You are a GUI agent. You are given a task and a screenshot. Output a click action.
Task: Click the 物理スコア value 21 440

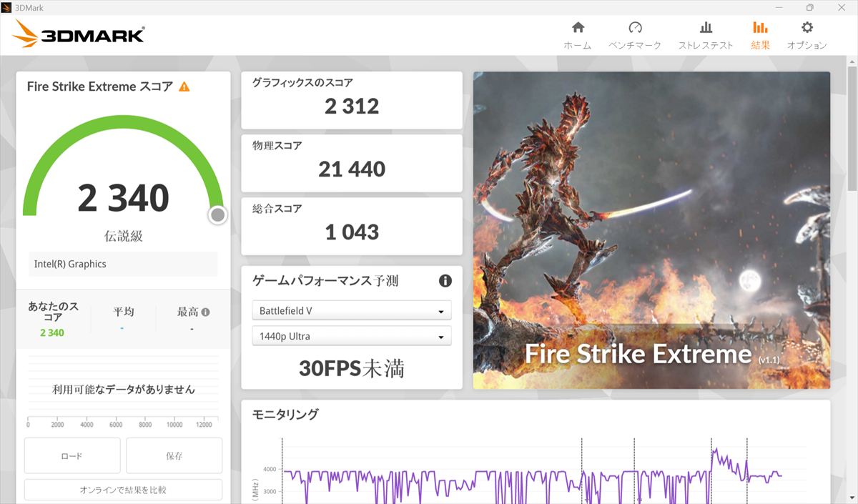[x=352, y=169]
